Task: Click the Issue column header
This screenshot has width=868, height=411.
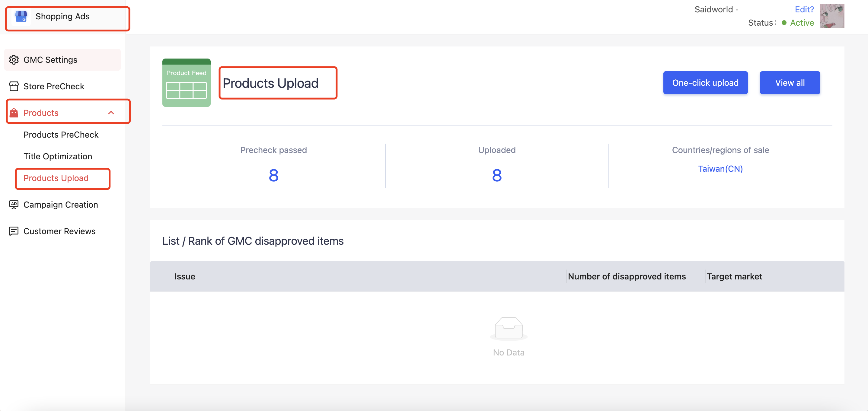Action: pyautogui.click(x=185, y=277)
